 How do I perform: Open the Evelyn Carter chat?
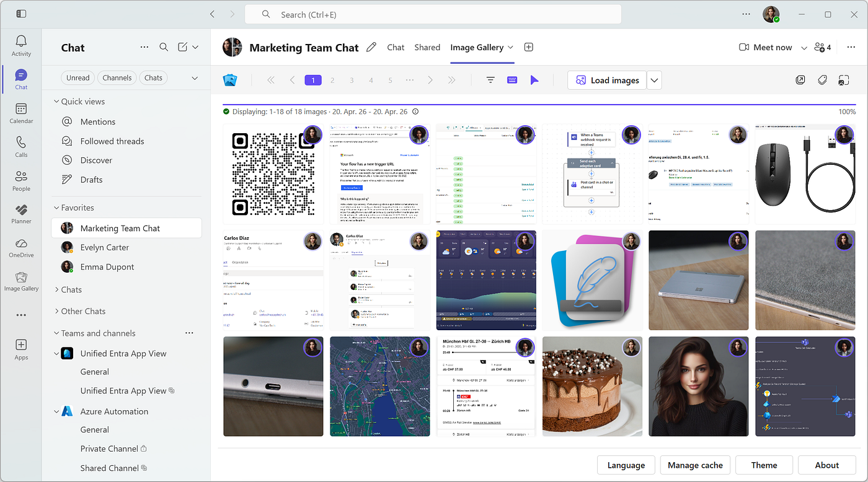coord(126,247)
